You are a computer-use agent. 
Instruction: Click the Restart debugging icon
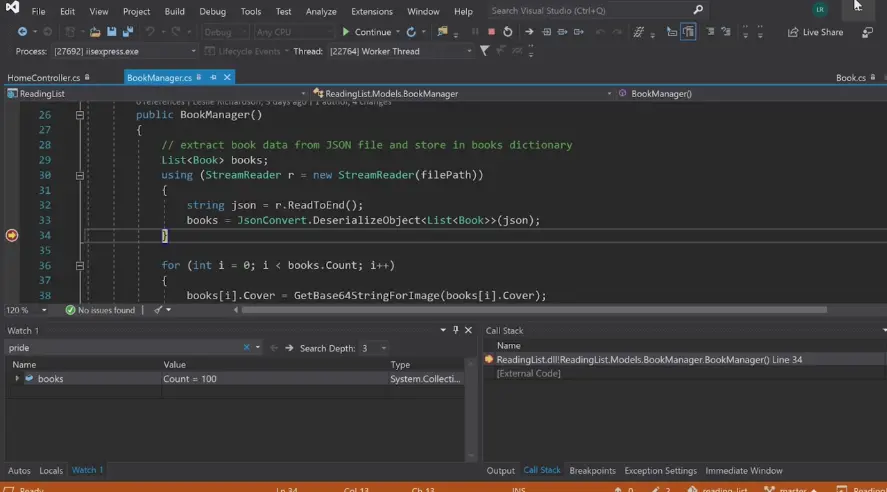(x=507, y=32)
